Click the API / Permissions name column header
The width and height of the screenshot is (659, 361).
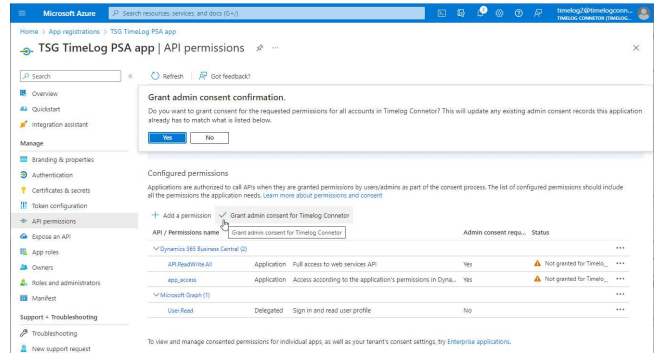185,232
